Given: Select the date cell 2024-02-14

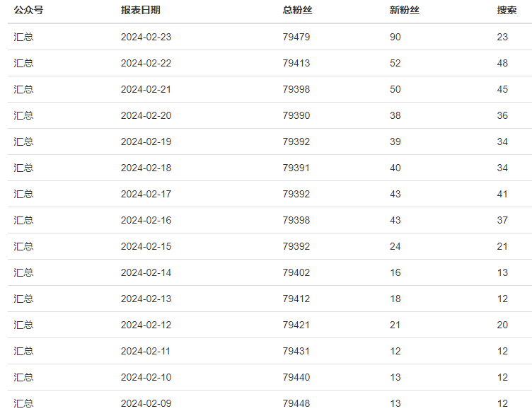Looking at the screenshot, I should click(x=146, y=272).
